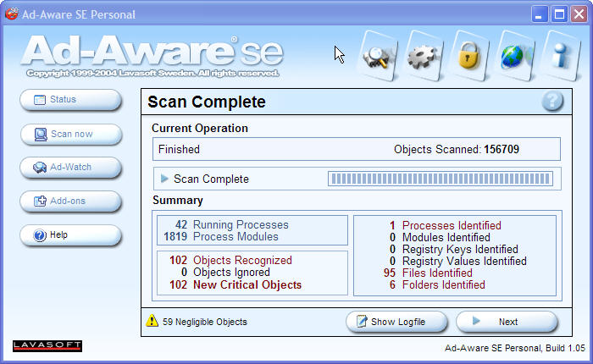Open the blue info 'i' icon

pos(561,57)
